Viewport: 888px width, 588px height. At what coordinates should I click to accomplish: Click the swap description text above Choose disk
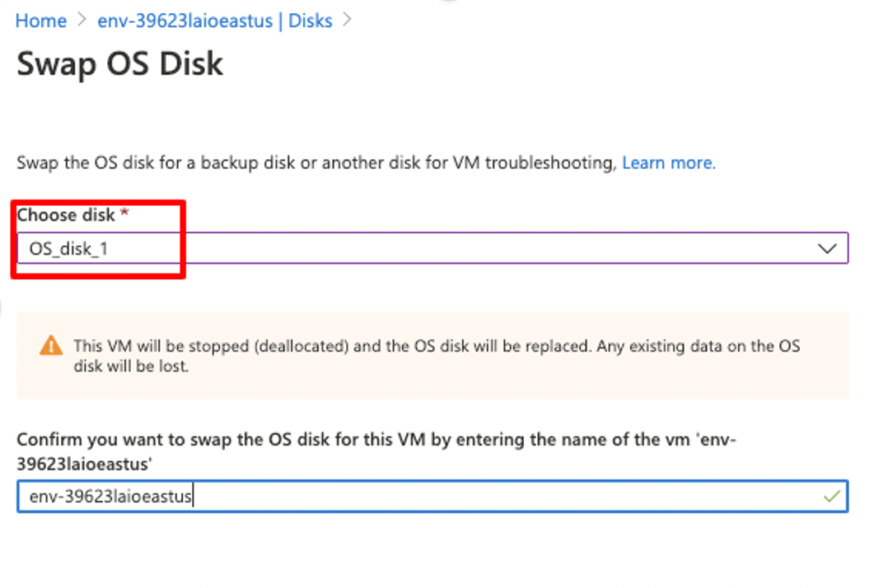tap(316, 163)
